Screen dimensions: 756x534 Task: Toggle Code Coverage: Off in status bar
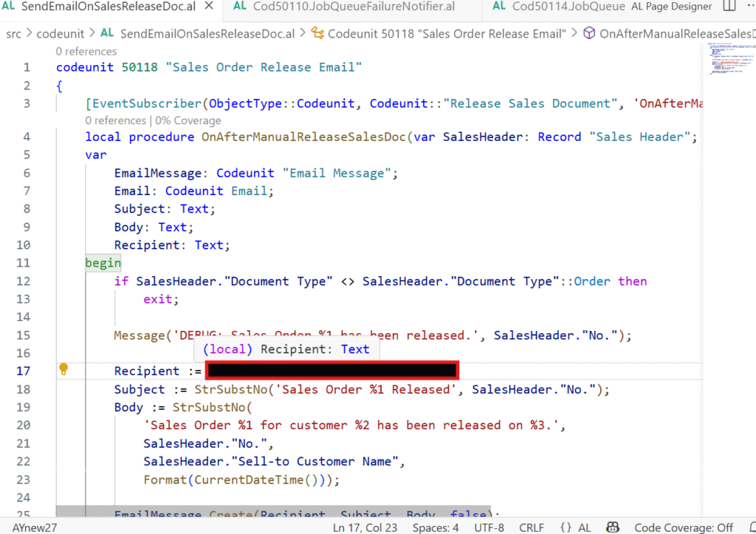pyautogui.click(x=684, y=527)
